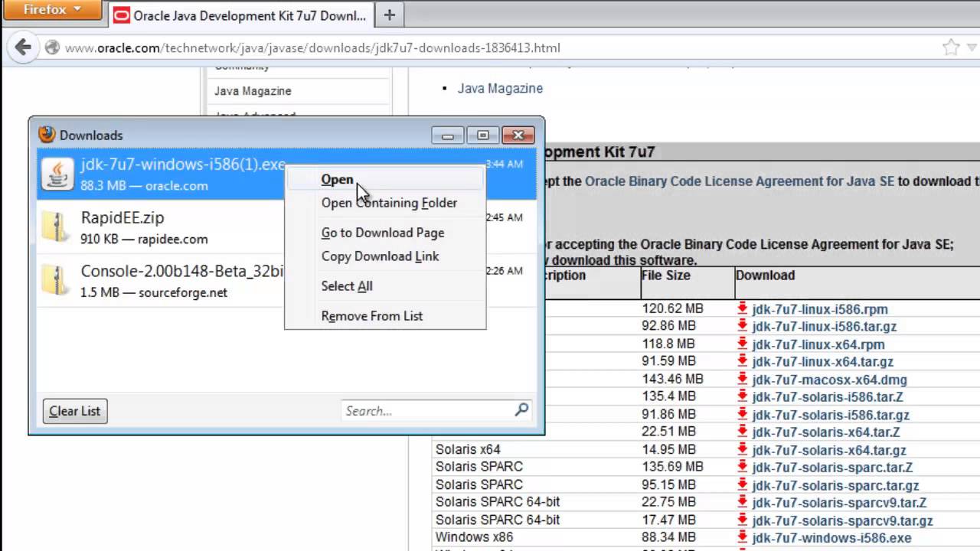Click red download arrow beside jdk-7u7-windows-i586.exe
980x551 pixels.
coord(742,537)
